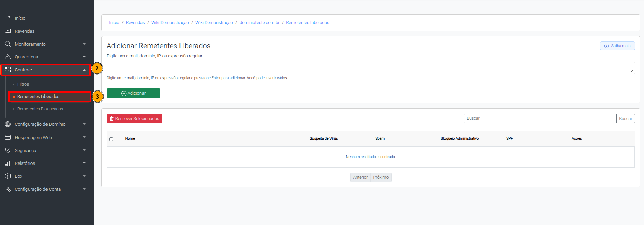Click the Spam column header
Image resolution: width=644 pixels, height=225 pixels.
click(380, 139)
